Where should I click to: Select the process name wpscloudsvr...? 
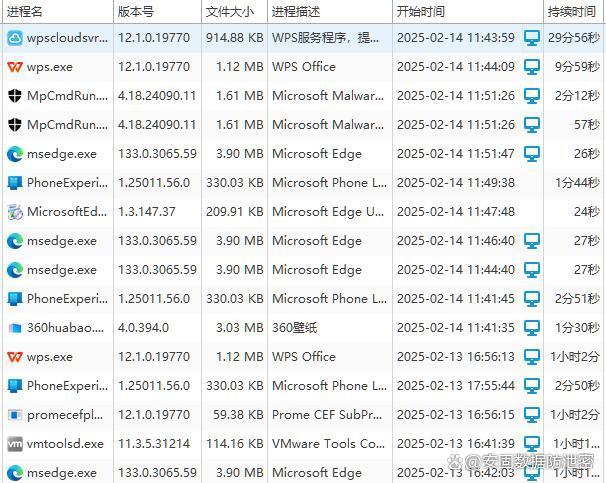coord(68,38)
